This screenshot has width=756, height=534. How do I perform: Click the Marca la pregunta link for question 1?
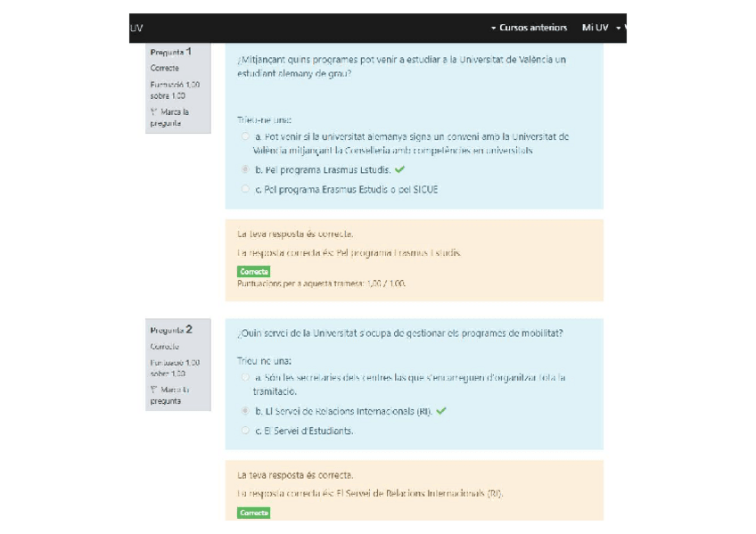pyautogui.click(x=170, y=118)
